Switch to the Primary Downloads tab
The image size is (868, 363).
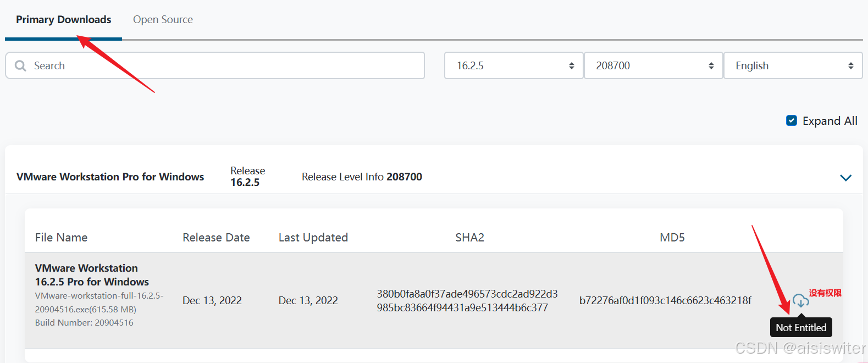63,20
